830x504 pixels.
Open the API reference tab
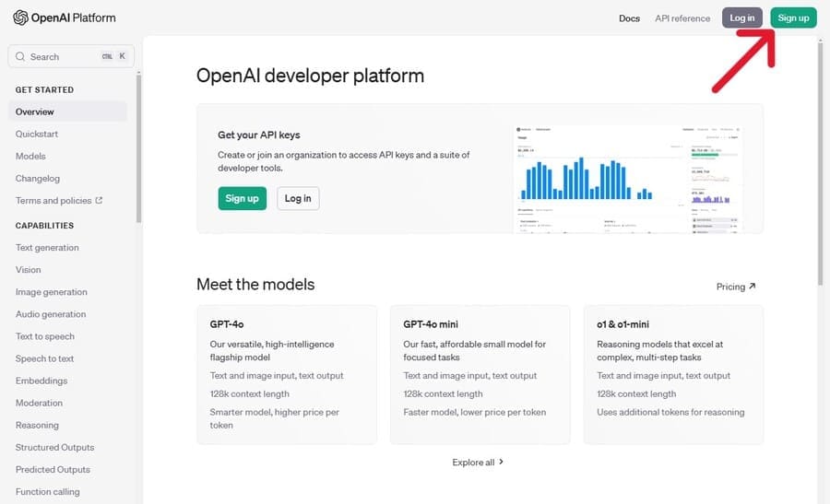click(x=682, y=18)
